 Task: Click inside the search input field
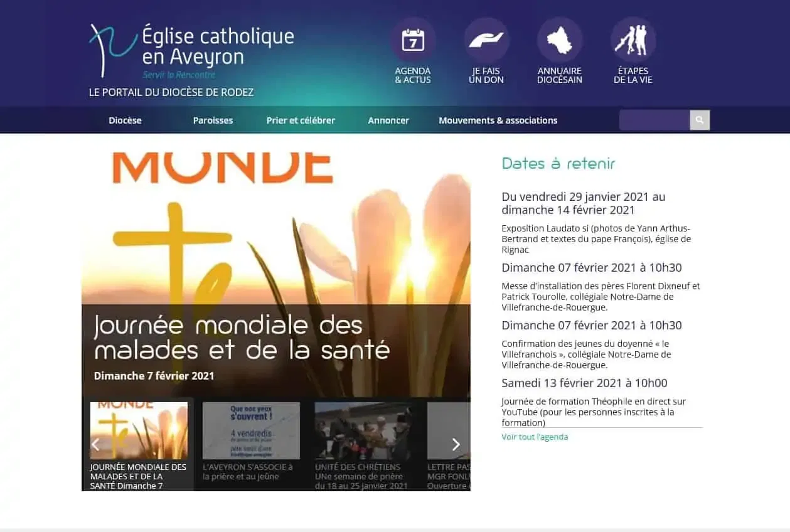(653, 120)
